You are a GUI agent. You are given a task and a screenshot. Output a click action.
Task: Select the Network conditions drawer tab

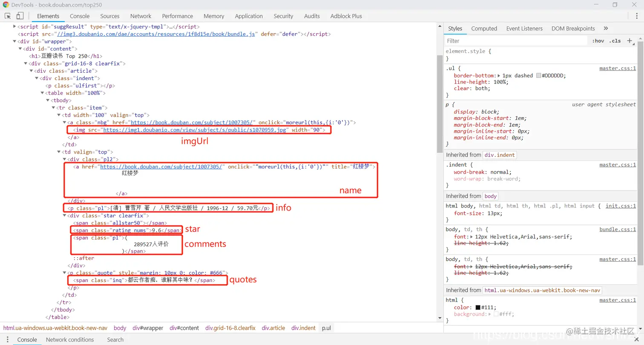pos(70,339)
